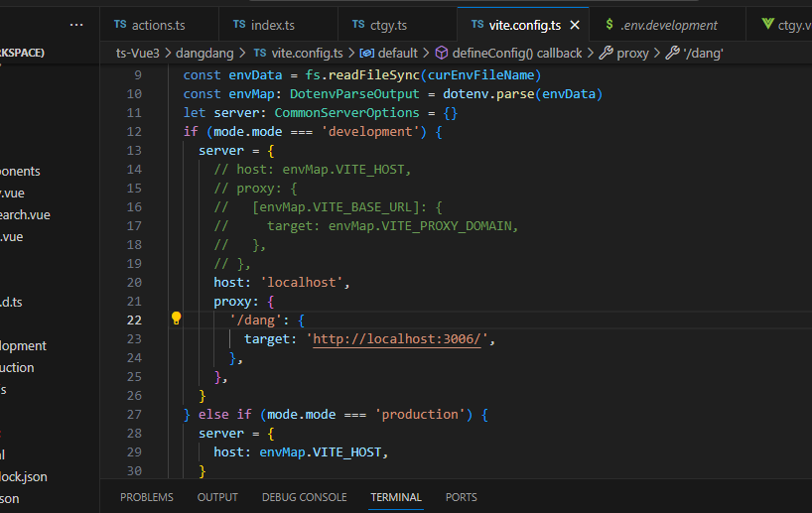Click the wrench icon before proxy breadcrumb
Image resolution: width=812 pixels, height=513 pixels.
click(606, 53)
